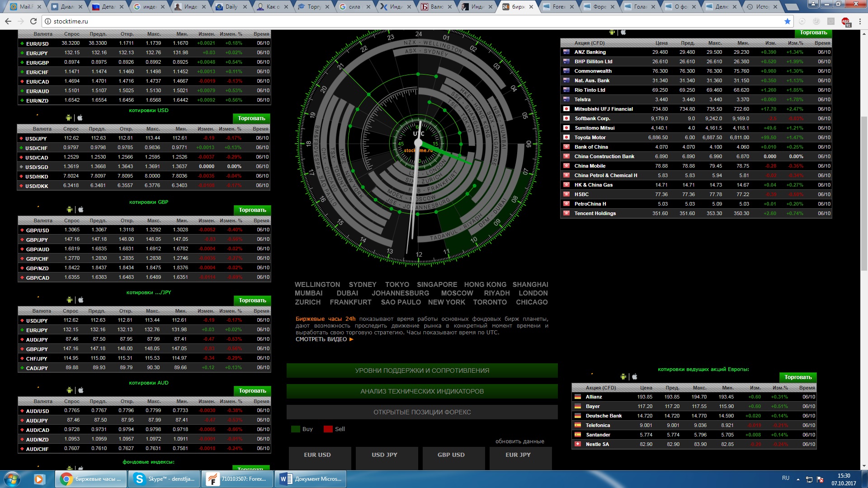868x488 pixels.
Task: Click the ANZ Banking flag icon
Action: (x=566, y=52)
